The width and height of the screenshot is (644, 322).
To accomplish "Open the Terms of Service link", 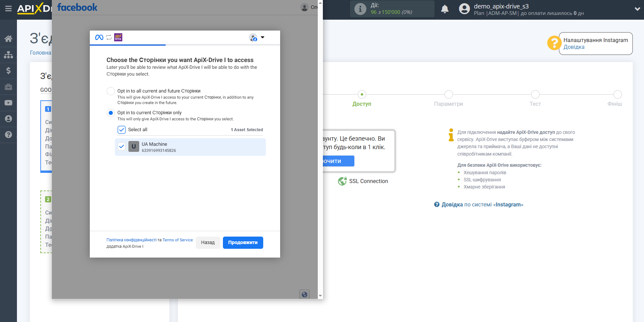I will pos(178,240).
